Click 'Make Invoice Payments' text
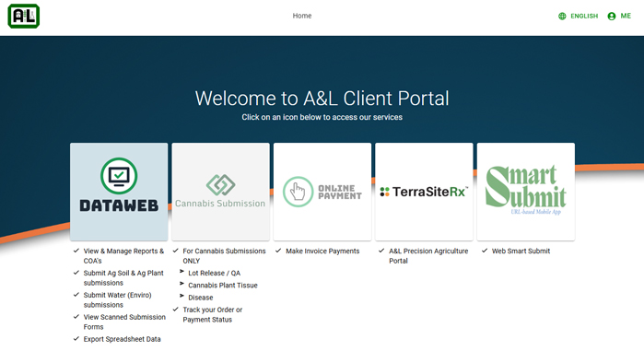 322,251
